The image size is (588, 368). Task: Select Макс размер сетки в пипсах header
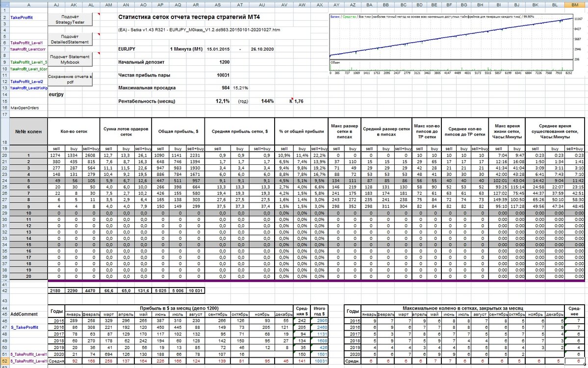point(344,131)
